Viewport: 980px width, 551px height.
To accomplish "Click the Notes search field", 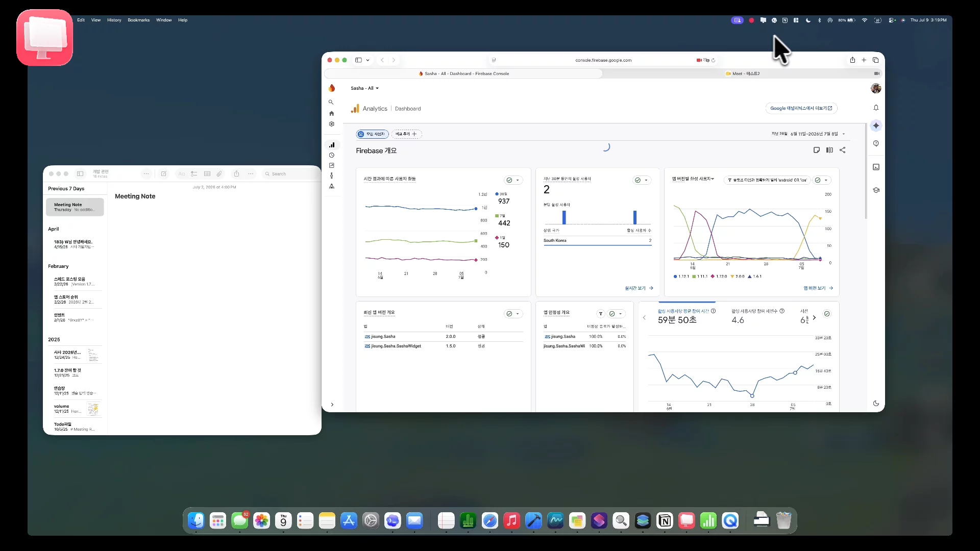I will (291, 174).
